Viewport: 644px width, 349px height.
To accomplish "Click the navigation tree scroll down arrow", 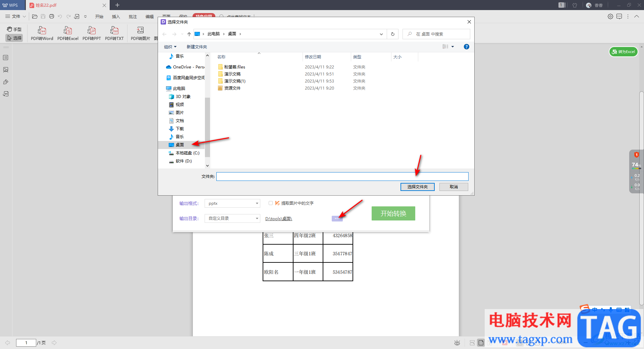I will coord(207,165).
